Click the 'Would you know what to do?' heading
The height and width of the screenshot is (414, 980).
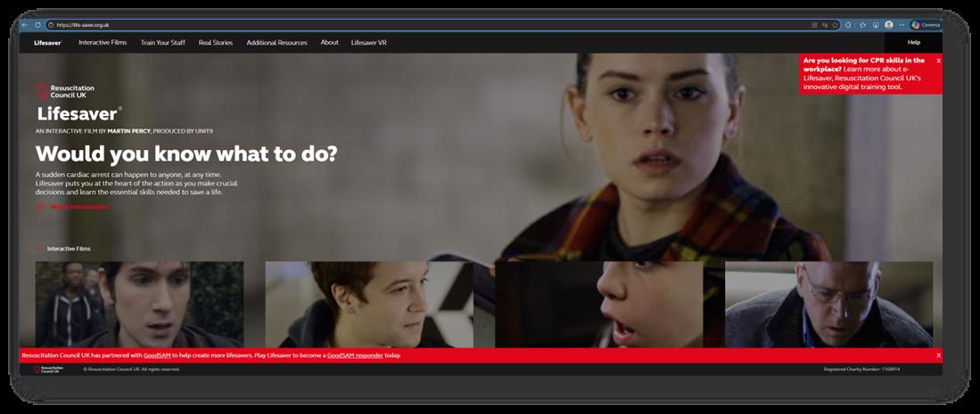click(x=186, y=153)
